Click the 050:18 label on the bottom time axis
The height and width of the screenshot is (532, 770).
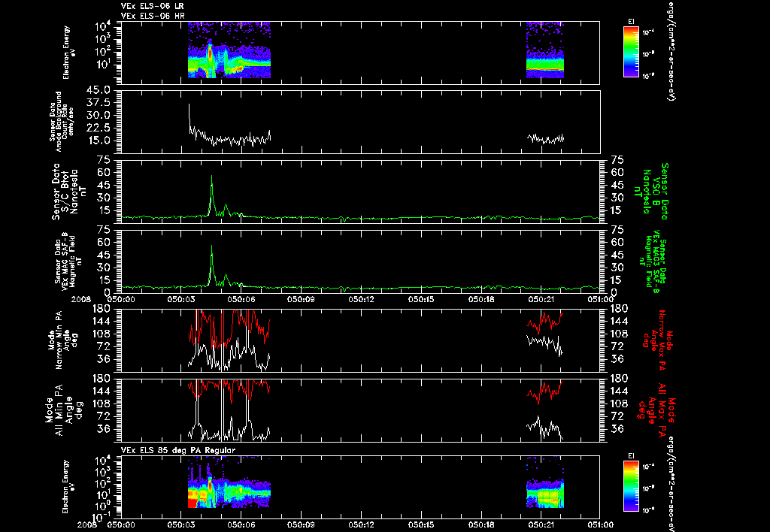[x=481, y=524]
